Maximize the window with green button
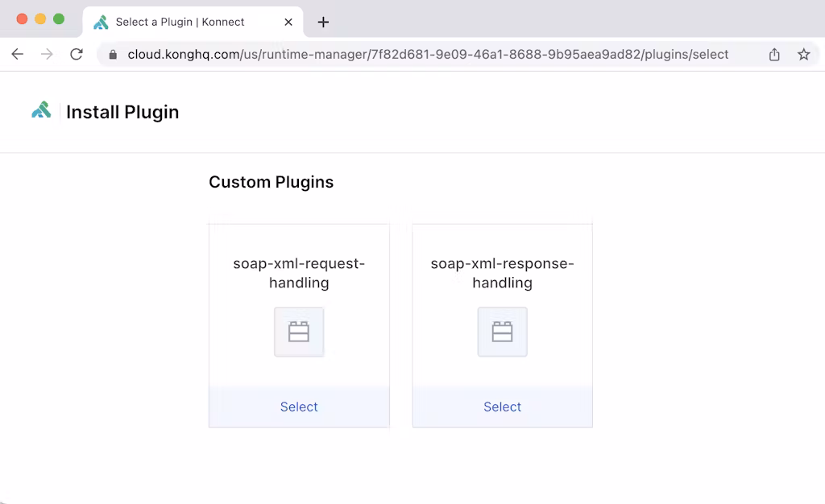Viewport: 825px width, 504px height. (59, 19)
